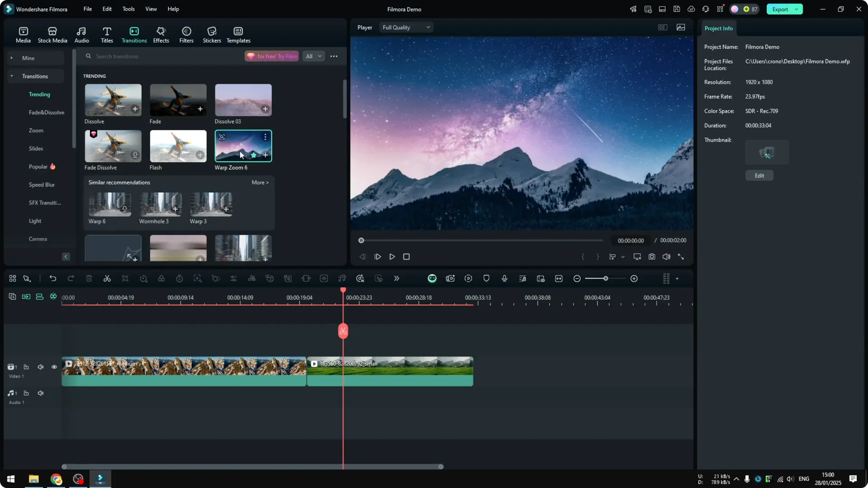Show more timeline tools with double chevron
This screenshot has width=868, height=488.
[x=396, y=279]
